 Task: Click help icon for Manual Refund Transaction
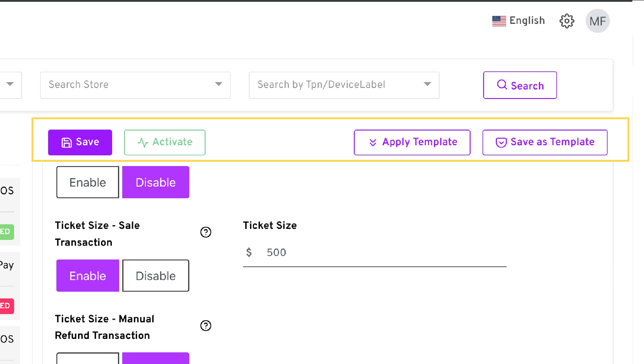206,326
